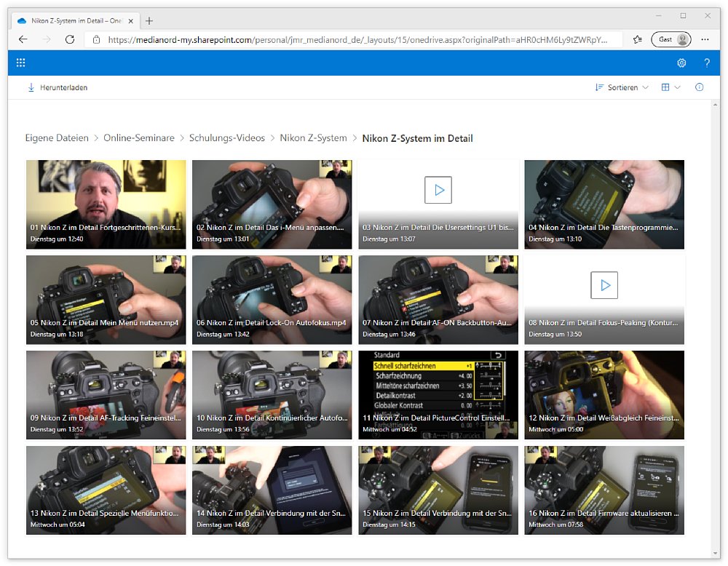728x566 pixels.
Task: Open video 12 Weißabgleich Feineinstellung
Action: pos(604,395)
